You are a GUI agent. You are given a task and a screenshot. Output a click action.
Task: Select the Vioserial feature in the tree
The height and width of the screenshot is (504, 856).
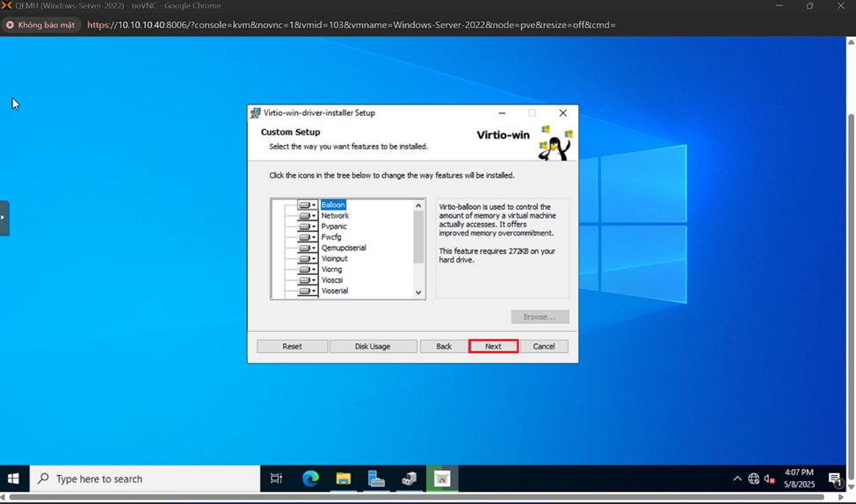(335, 291)
